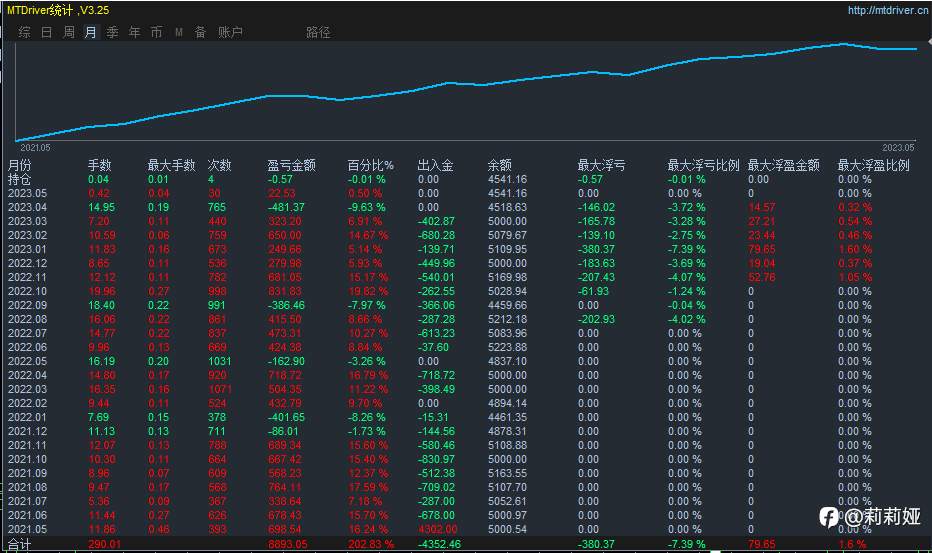932x553 pixels.
Task: Click the 最大浮亏比例 column header
Action: [703, 165]
